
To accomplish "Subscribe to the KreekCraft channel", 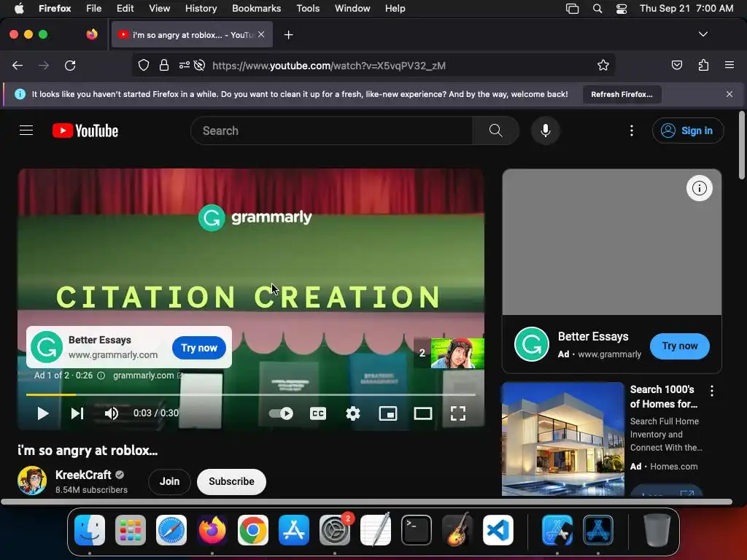I will pyautogui.click(x=231, y=481).
